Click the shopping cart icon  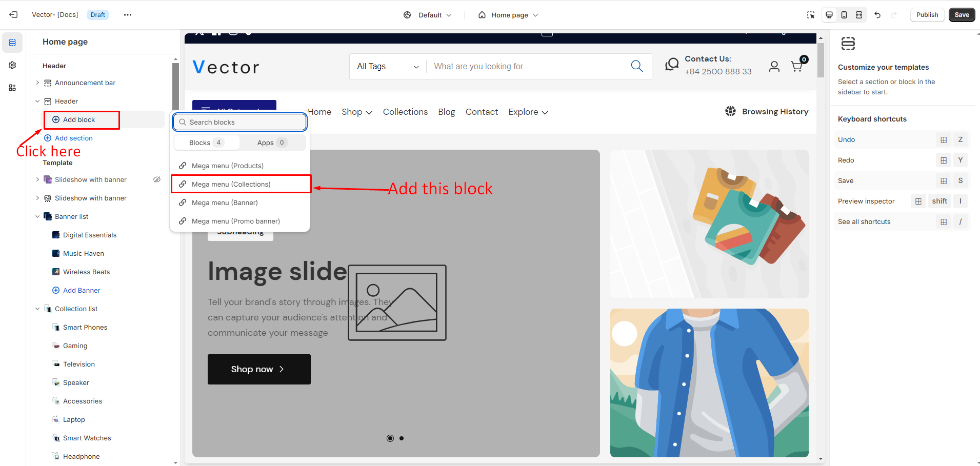click(796, 66)
